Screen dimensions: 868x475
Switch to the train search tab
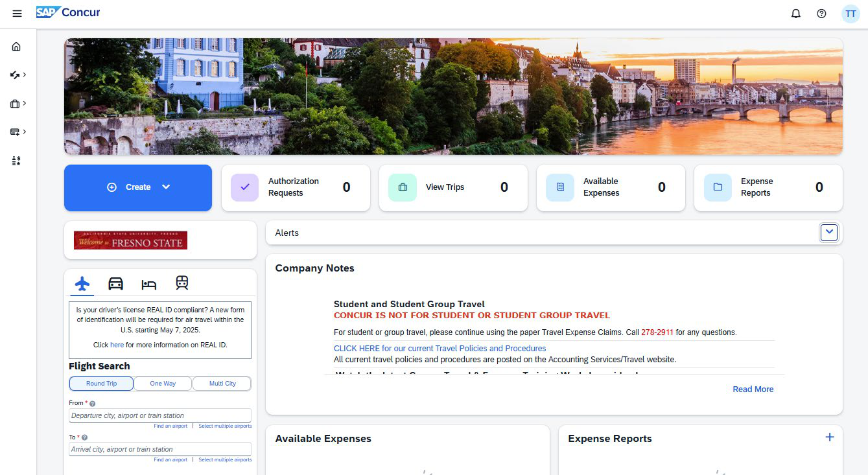182,283
